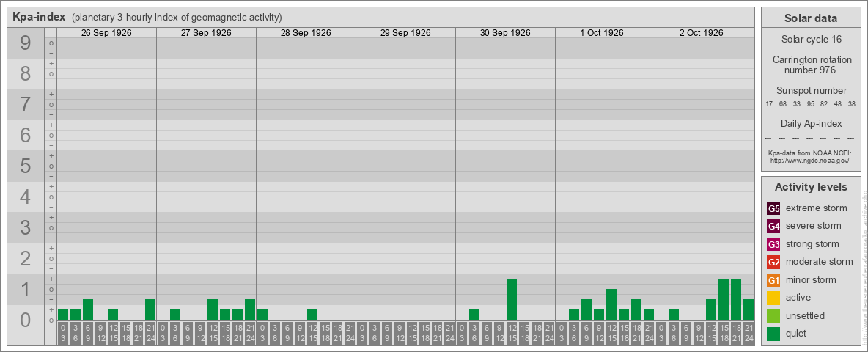The width and height of the screenshot is (868, 352).
Task: Click the 21-24 time slot under 2 Oct
Action: (x=749, y=333)
